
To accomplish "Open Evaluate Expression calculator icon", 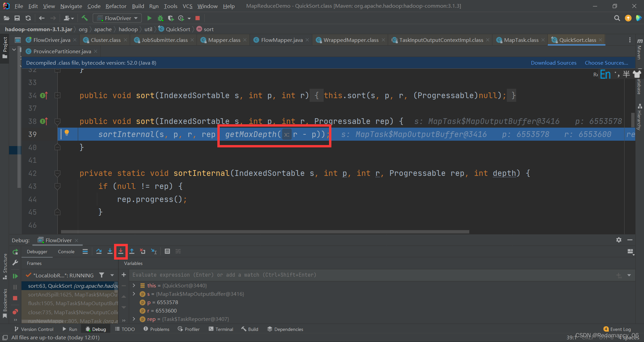I will tap(167, 251).
